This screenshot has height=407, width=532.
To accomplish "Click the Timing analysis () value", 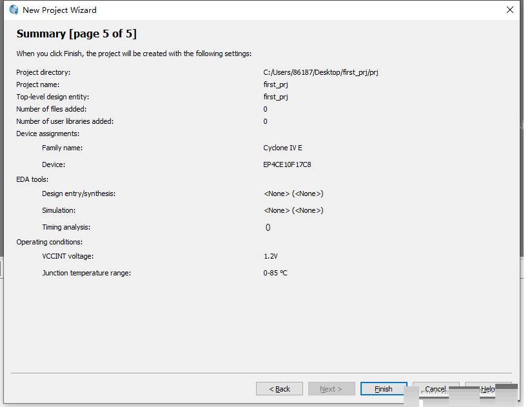I will [x=268, y=228].
